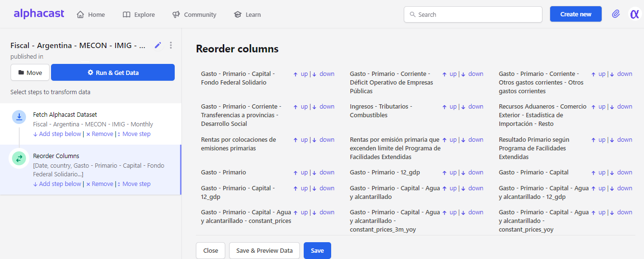
Task: Select the 'Fetch Alphacast Dataset' step title
Action: pyautogui.click(x=65, y=115)
